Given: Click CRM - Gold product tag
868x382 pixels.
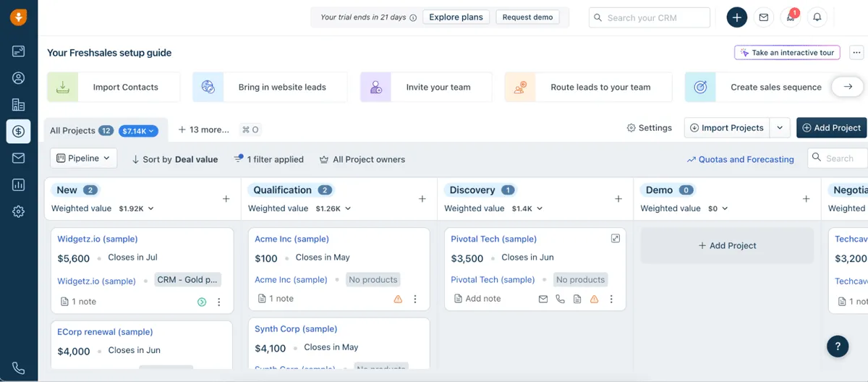Looking at the screenshot, I should (187, 280).
